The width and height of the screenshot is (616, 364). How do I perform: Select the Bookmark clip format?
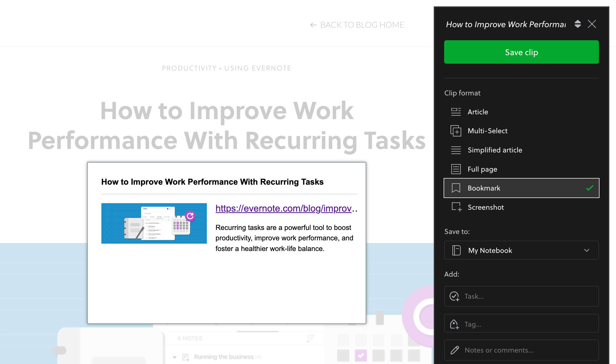pyautogui.click(x=521, y=188)
